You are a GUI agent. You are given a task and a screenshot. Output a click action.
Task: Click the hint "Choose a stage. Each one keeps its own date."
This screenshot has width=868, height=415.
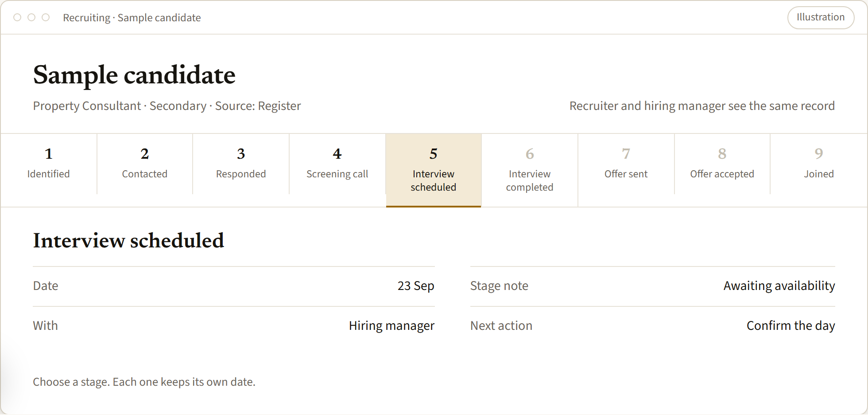[144, 382]
